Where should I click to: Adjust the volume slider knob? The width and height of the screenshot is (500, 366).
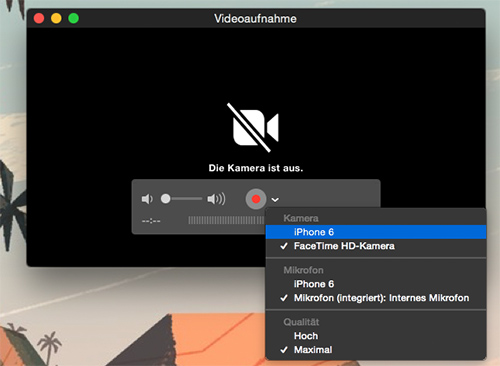click(x=166, y=199)
